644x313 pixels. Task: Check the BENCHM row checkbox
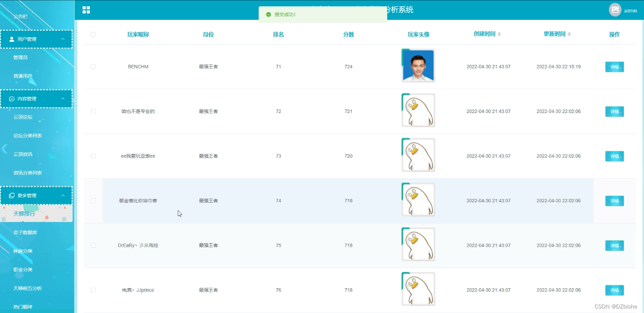click(93, 67)
